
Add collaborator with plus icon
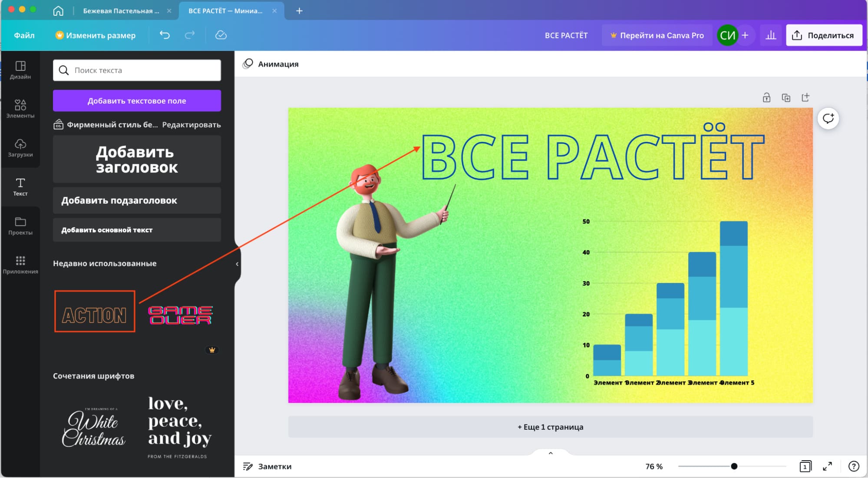point(745,35)
